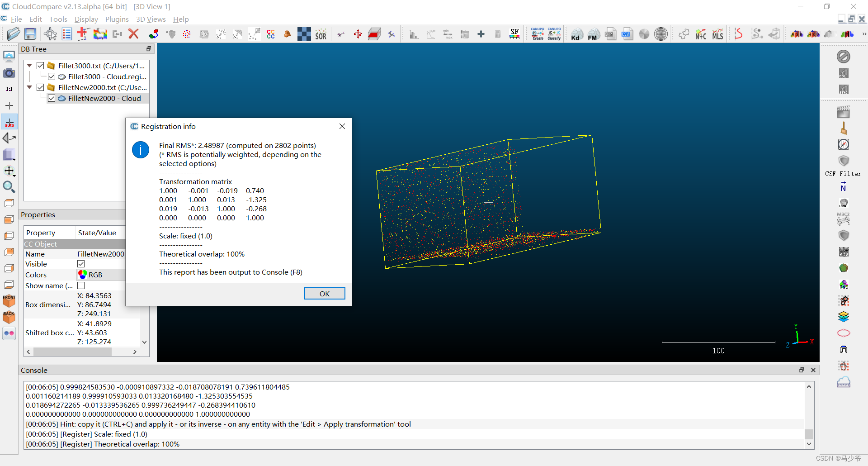Activate the Translate/Rotate tool
Image resolution: width=868 pixels, height=466 pixels.
tap(358, 33)
